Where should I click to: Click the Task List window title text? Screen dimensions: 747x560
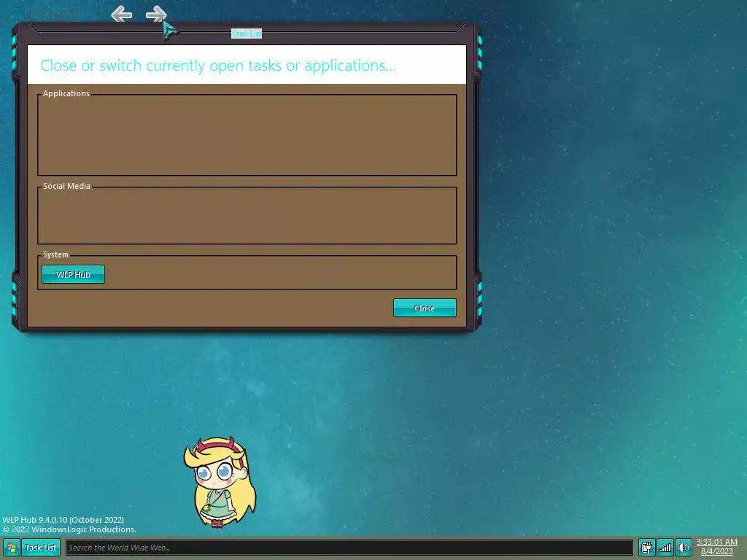tap(247, 34)
